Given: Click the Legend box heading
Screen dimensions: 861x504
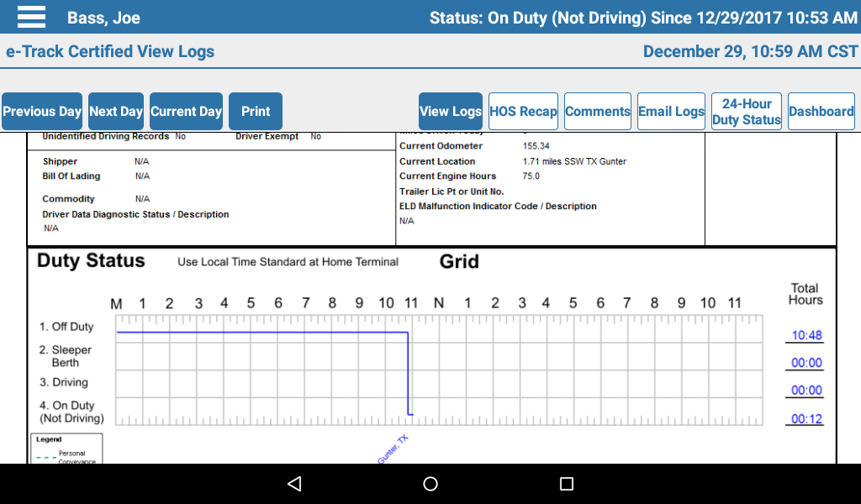Looking at the screenshot, I should click(x=49, y=439).
